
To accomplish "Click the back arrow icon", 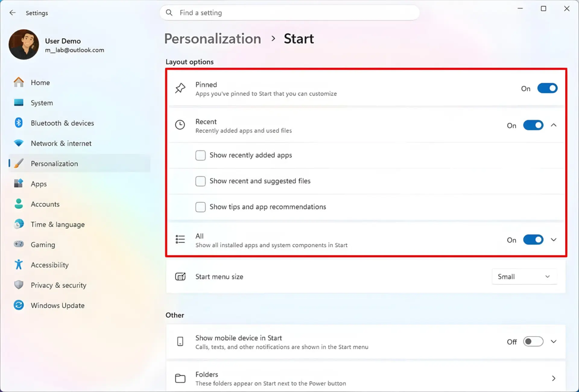I will coord(12,13).
